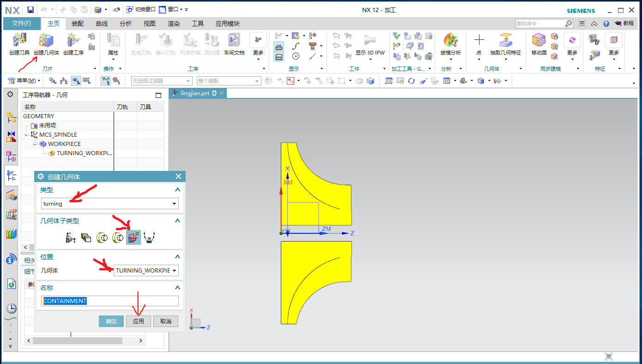Image resolution: width=642 pixels, height=364 pixels.
Task: Choose the MCS_SPINDLE subtype icon in dialog
Action: pyautogui.click(x=71, y=237)
